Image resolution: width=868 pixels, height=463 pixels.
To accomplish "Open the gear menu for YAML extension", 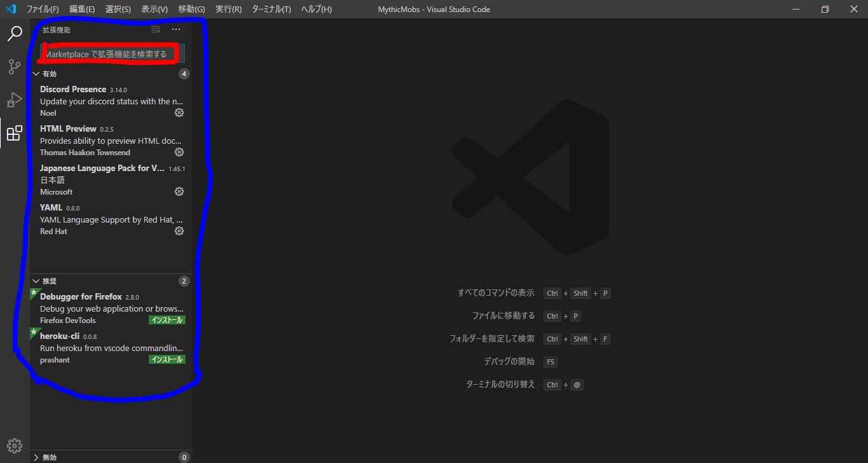I will coord(179,231).
